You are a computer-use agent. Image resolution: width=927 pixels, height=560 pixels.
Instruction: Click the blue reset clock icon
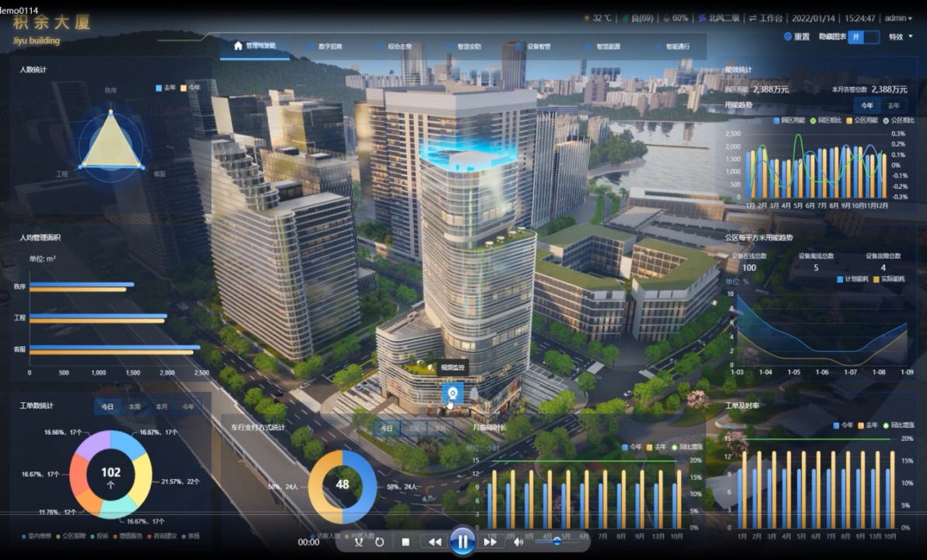788,37
